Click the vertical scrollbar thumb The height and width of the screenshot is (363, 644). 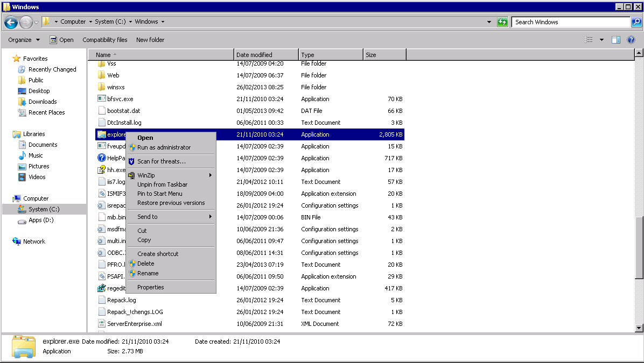point(639,248)
